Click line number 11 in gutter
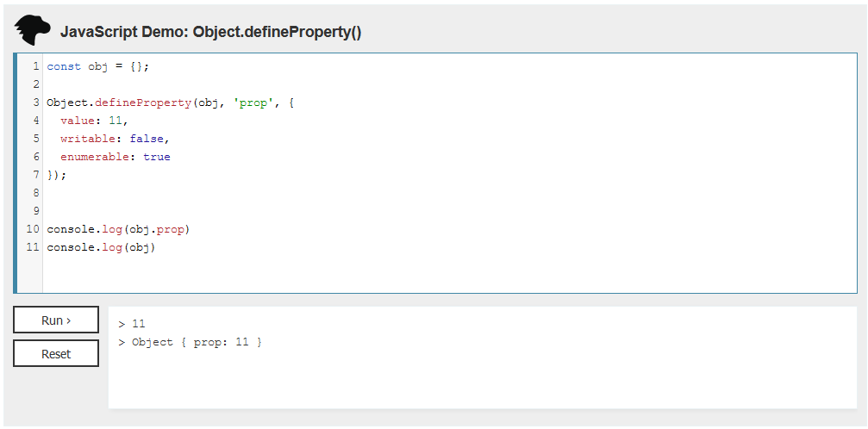This screenshot has width=868, height=429. click(33, 247)
